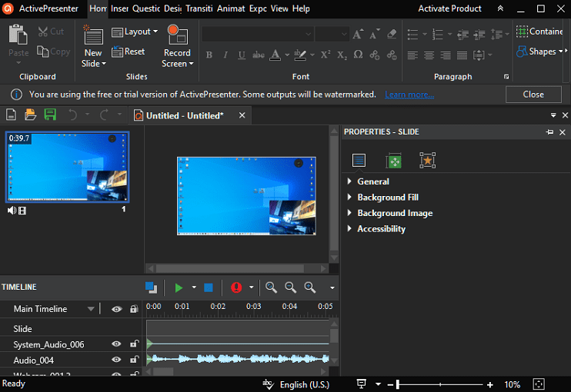The image size is (571, 392).
Task: Align text to the left
Action: pos(412,55)
